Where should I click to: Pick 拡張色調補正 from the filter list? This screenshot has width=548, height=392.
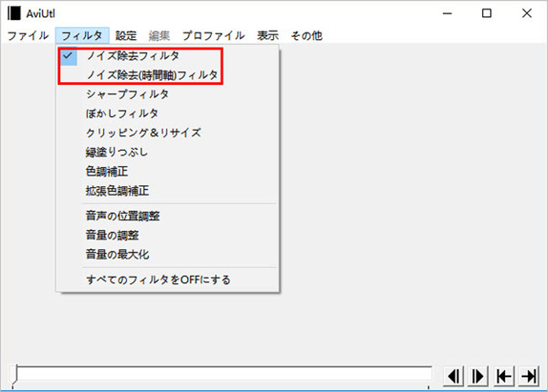pos(117,191)
